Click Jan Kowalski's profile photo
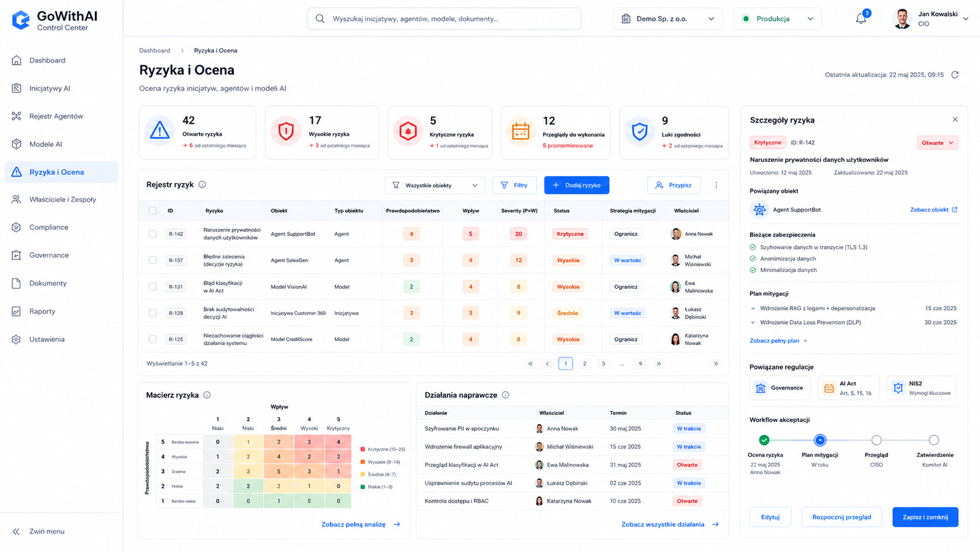 point(902,19)
